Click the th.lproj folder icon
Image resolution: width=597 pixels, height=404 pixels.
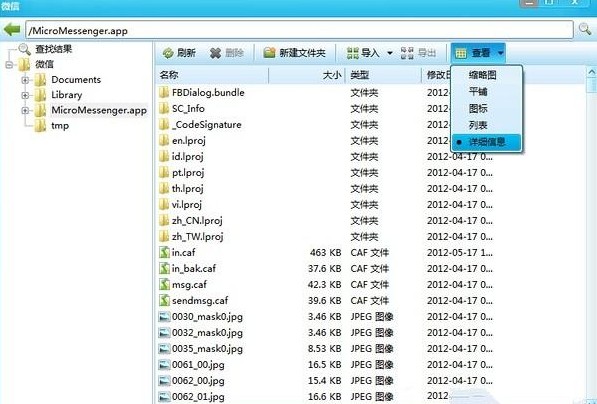tap(164, 188)
